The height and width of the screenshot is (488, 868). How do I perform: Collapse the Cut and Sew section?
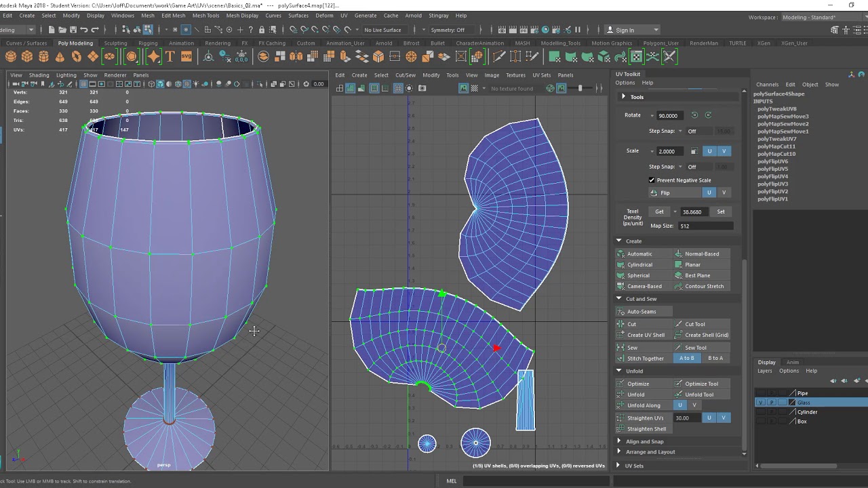click(x=619, y=299)
